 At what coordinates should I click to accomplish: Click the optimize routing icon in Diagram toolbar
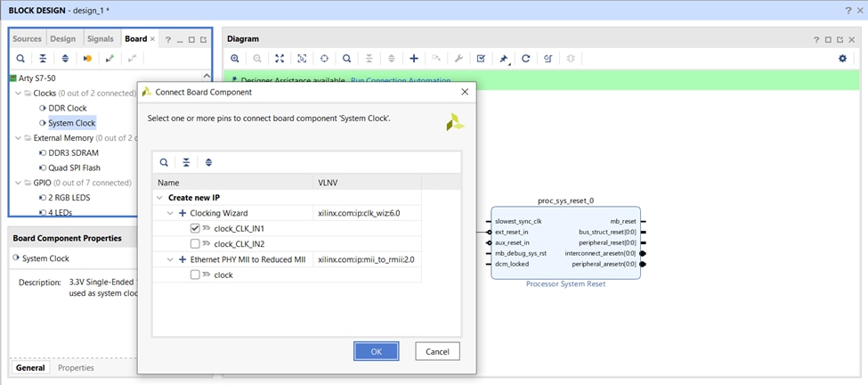coord(548,58)
